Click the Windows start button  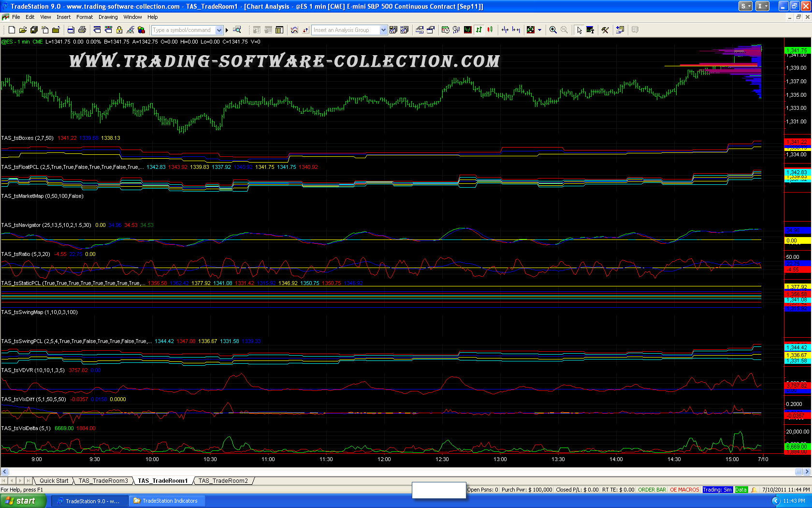click(x=23, y=501)
